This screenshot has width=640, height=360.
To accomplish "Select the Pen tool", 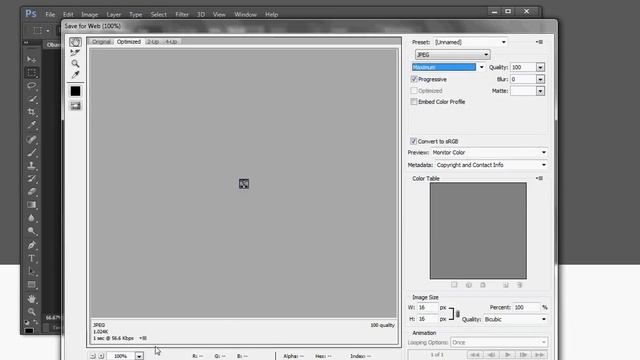I will (31, 245).
